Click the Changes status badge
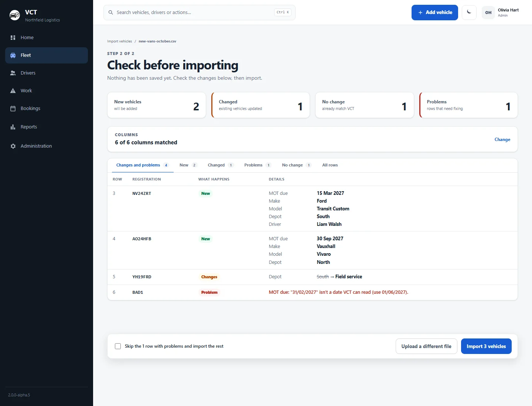 [x=209, y=277]
